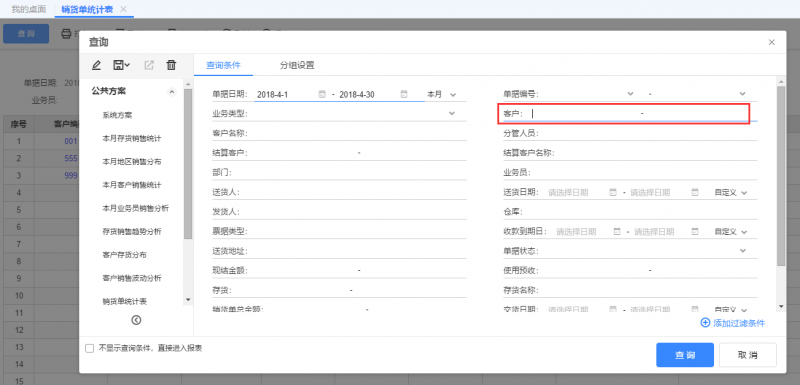800x385 pixels.
Task: Open the 我的桌面 tab
Action: click(x=29, y=9)
